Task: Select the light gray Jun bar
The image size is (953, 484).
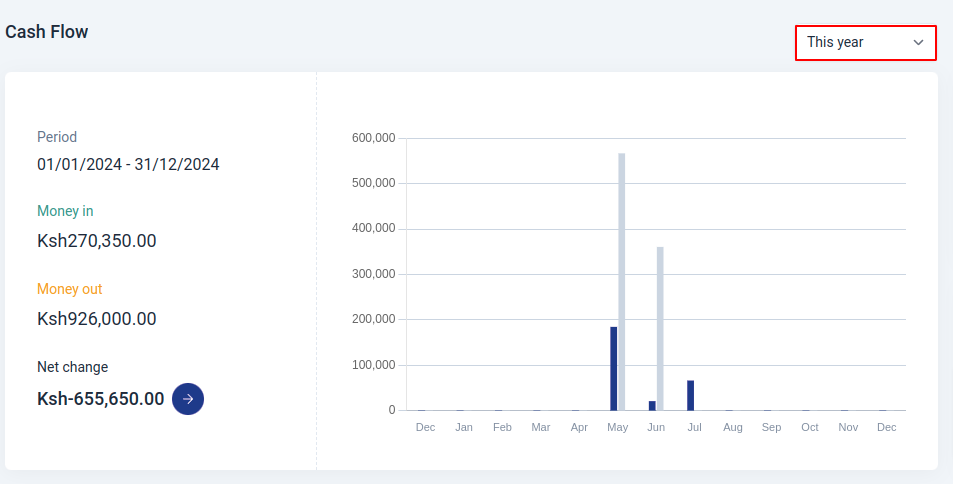Action: coord(660,328)
